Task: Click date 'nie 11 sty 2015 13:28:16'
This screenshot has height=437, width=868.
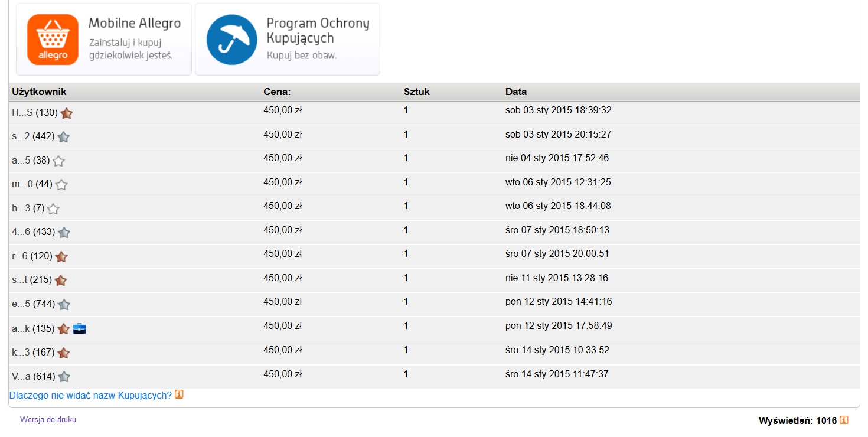Action: click(x=557, y=278)
